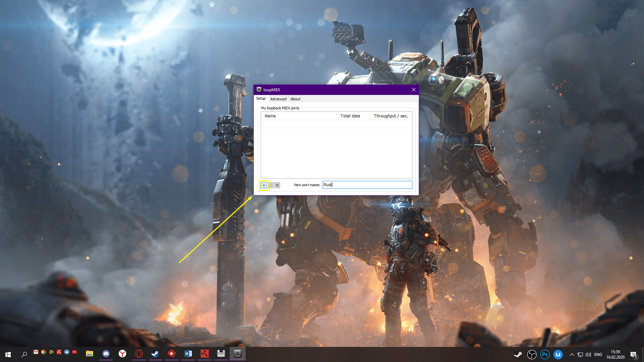644x362 pixels.
Task: Click the loopMIDI taskbar button
Action: 237,354
